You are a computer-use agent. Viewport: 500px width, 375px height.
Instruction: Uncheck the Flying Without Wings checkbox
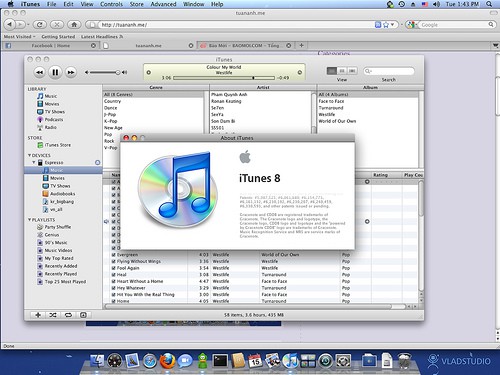click(114, 261)
